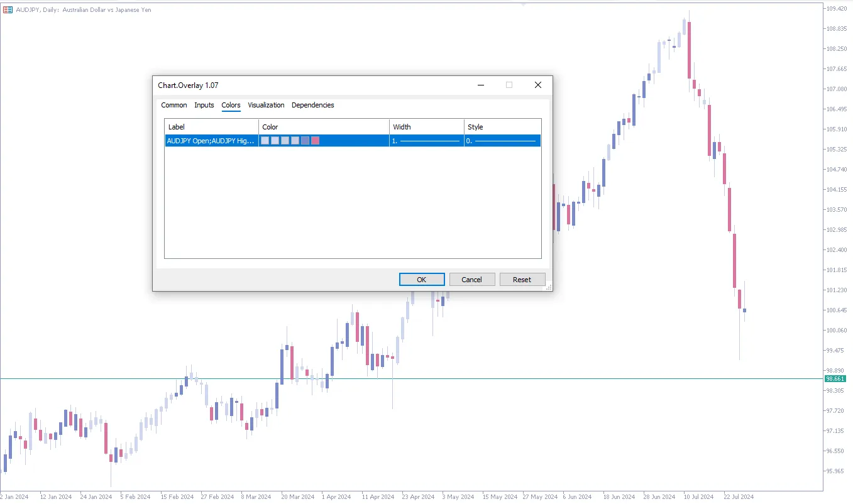Screen dimensions: 853x504
Task: Select the purple color swatch
Action: 305,140
